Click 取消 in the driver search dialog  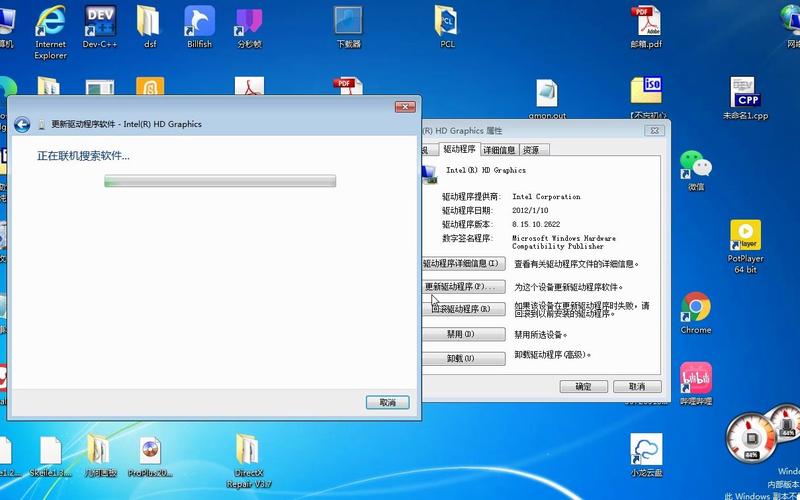(x=387, y=402)
